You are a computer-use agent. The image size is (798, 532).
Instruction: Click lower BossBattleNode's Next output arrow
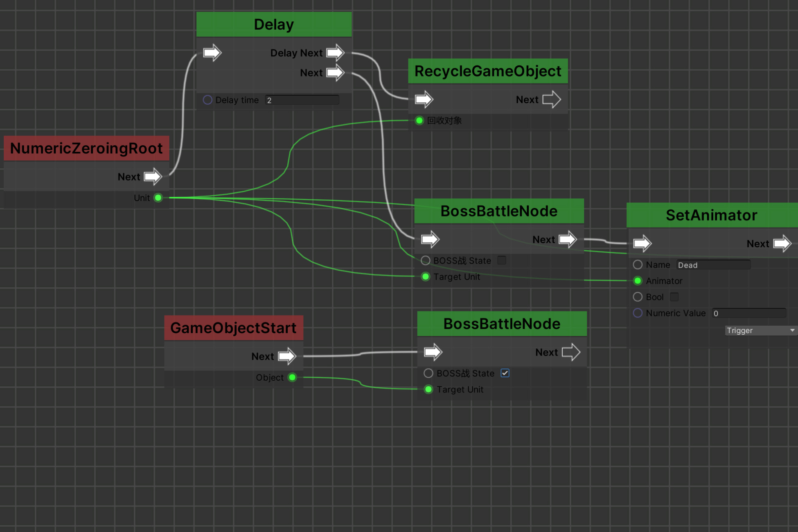(x=571, y=352)
